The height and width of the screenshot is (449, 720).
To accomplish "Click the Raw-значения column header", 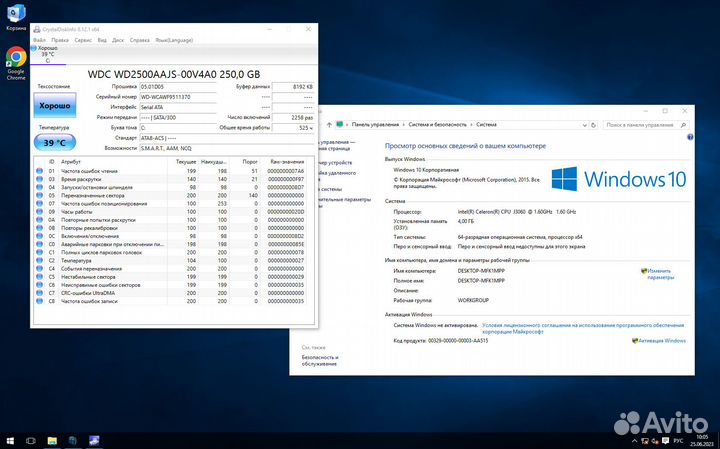I will (287, 162).
